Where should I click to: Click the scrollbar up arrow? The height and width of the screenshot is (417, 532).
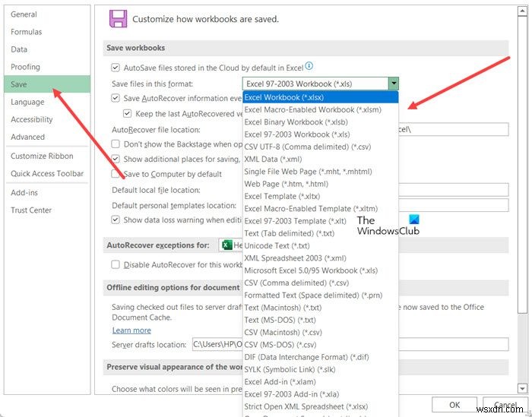[x=522, y=11]
